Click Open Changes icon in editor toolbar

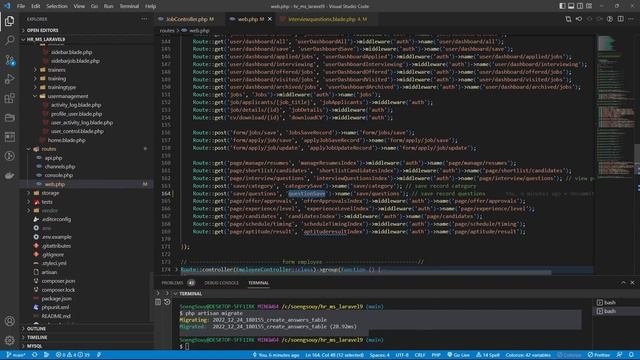[x=568, y=19]
